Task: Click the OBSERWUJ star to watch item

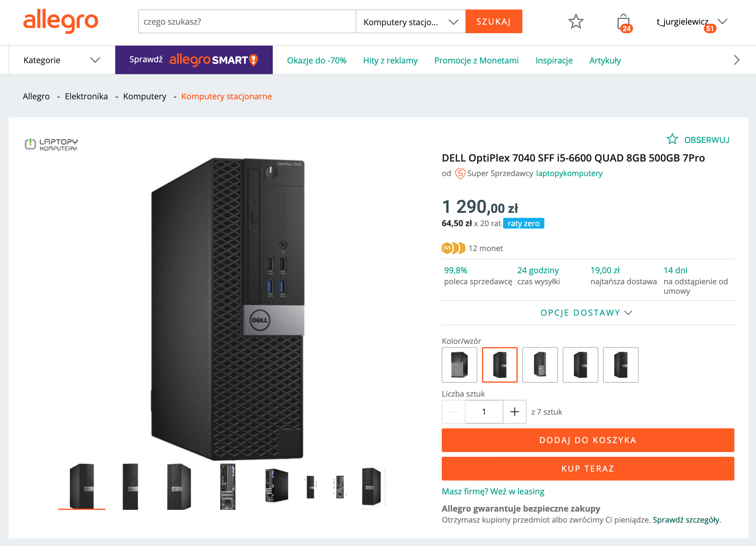Action: (x=672, y=139)
